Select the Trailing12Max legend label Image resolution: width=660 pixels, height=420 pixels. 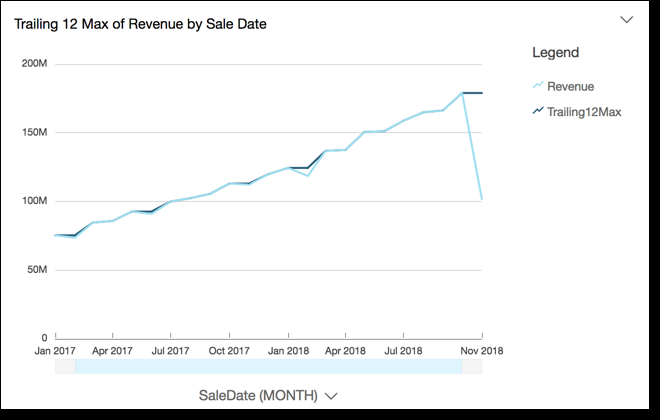584,112
